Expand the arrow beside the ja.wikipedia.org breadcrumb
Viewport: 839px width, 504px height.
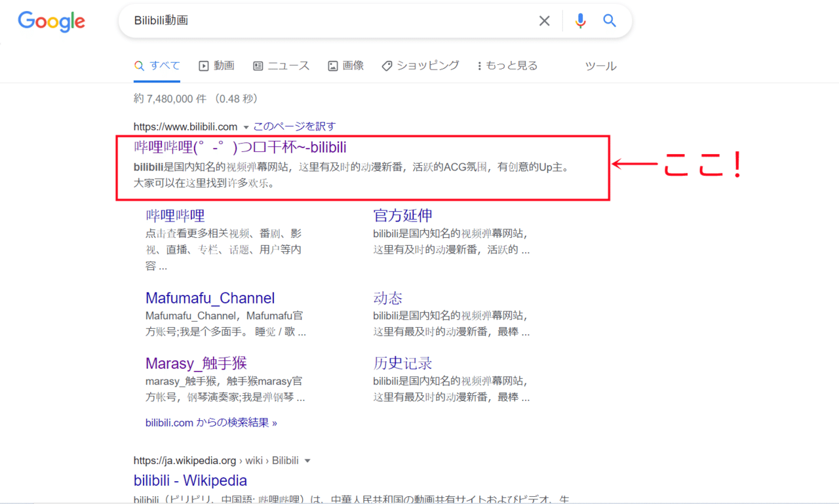[x=307, y=460]
